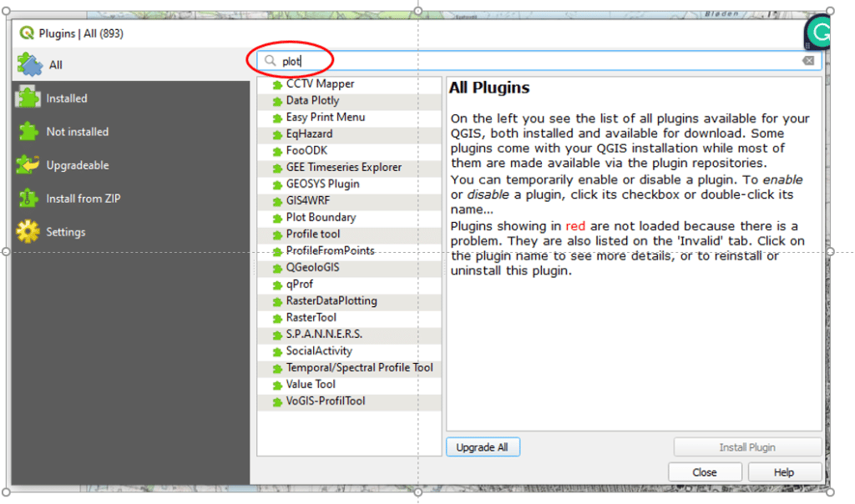855x504 pixels.
Task: Open Install from ZIP tab
Action: (x=131, y=199)
